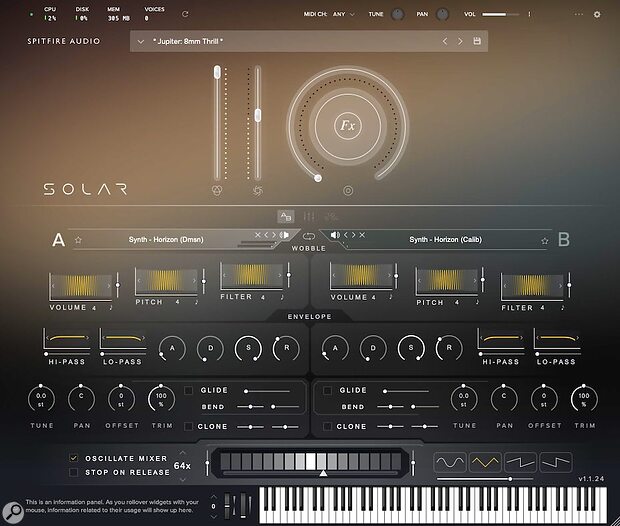Select previous sound for slot A
This screenshot has height=526, width=620.
pos(266,235)
